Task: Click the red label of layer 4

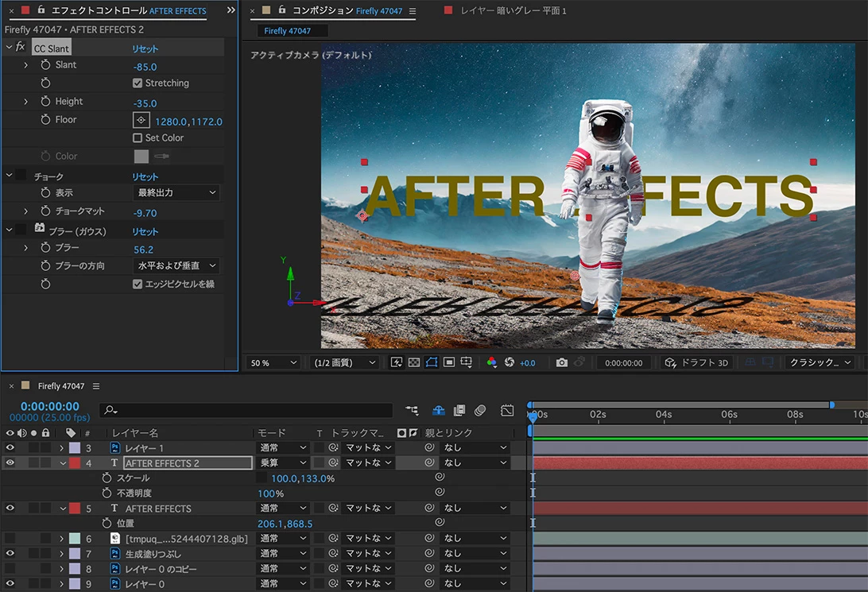Action: (75, 462)
